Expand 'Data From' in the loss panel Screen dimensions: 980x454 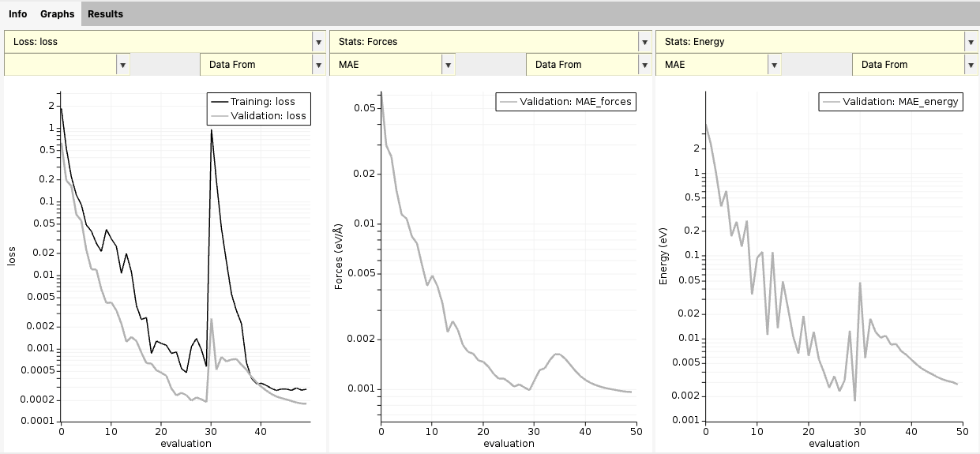262,65
